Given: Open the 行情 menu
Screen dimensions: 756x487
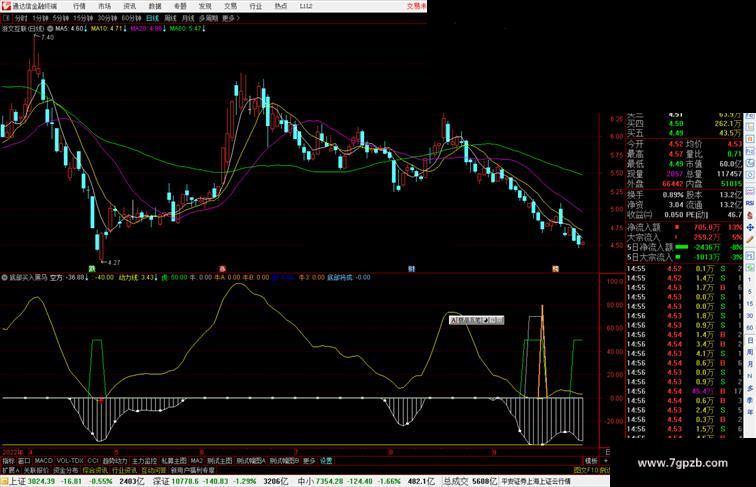Looking at the screenshot, I should (79, 6).
